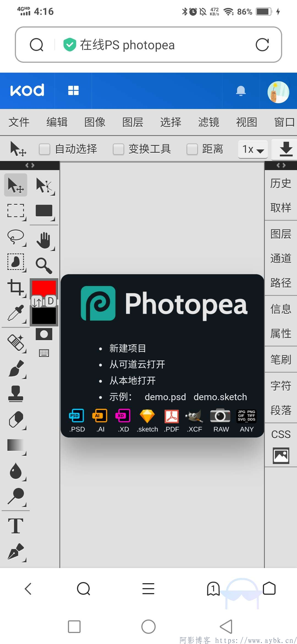Select the Clone Stamp tool
This screenshot has height=644, width=297.
tap(16, 394)
